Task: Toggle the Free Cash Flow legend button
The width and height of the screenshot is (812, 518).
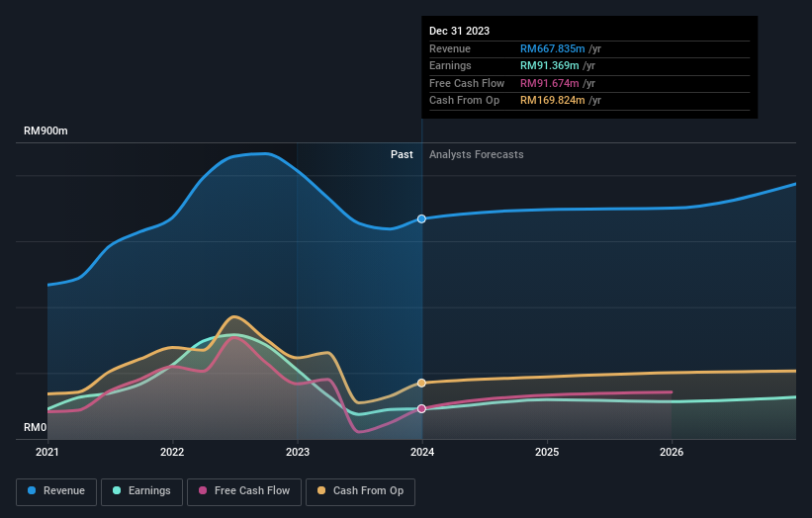Action: click(x=244, y=491)
